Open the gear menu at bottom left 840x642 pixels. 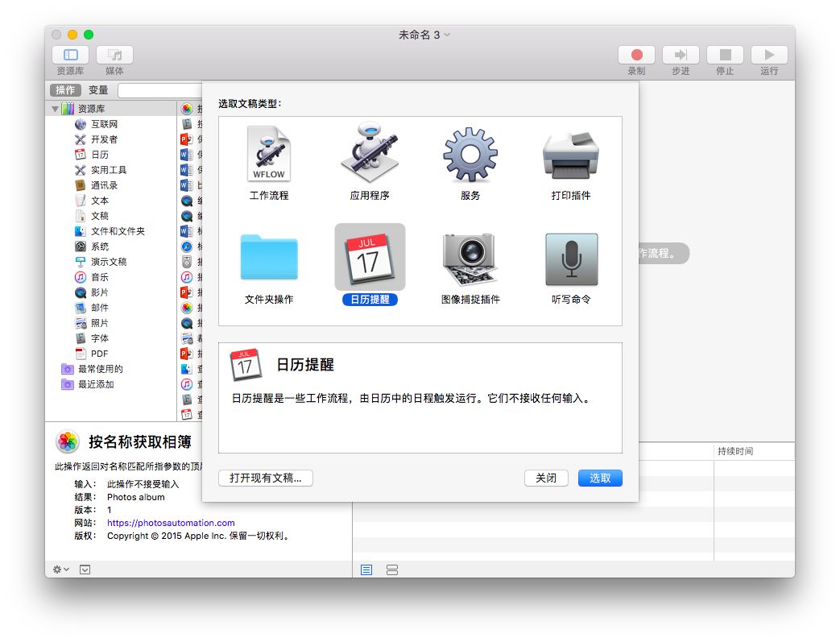coord(60,570)
